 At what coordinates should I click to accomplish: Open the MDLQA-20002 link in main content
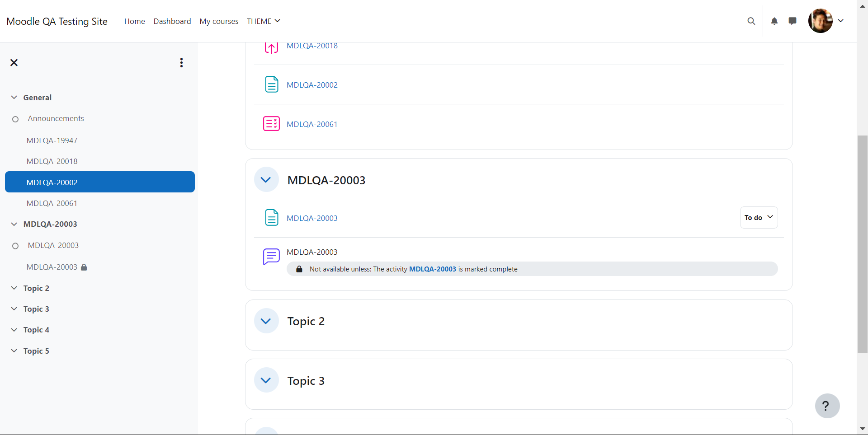(312, 85)
